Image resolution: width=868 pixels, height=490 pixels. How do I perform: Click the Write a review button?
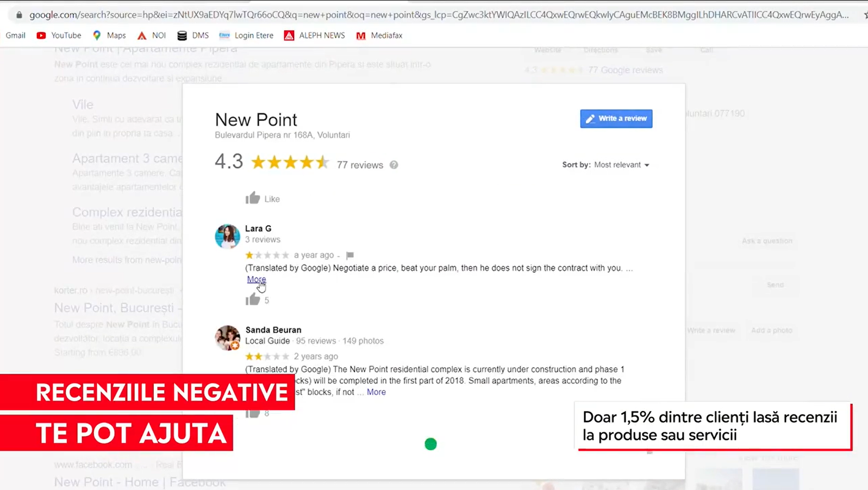coord(616,119)
